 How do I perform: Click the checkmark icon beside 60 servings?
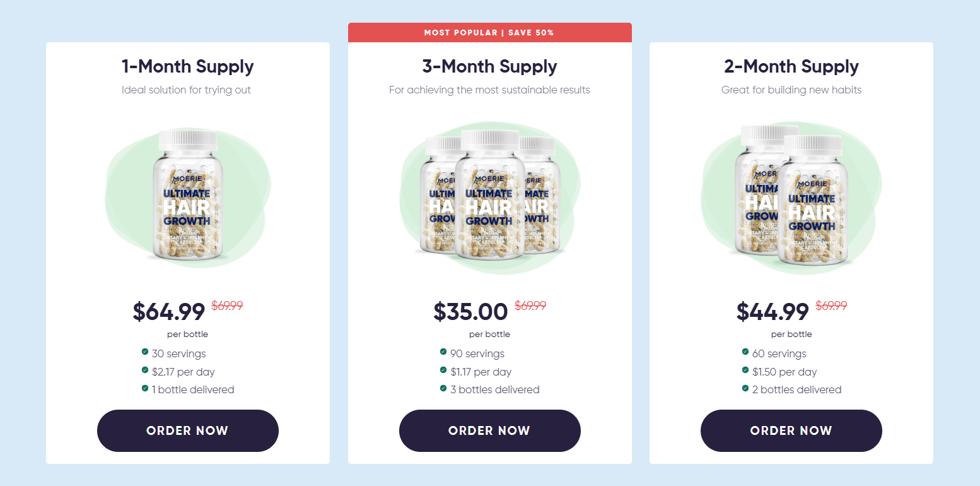745,352
